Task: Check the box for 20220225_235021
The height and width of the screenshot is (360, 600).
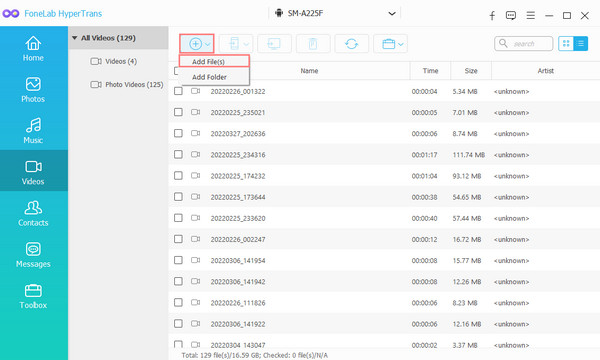Action: 178,112
